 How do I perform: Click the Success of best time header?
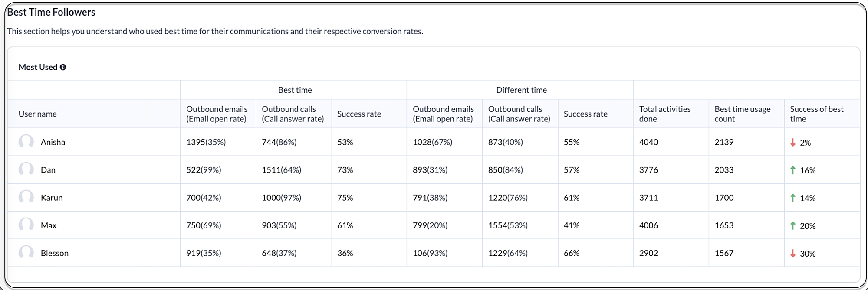[816, 114]
